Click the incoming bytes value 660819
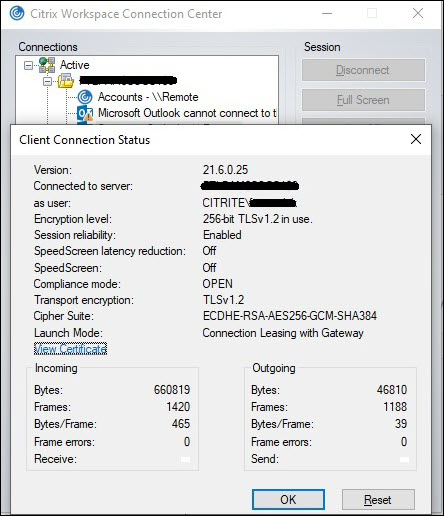Image resolution: width=444 pixels, height=516 pixels. coord(172,389)
